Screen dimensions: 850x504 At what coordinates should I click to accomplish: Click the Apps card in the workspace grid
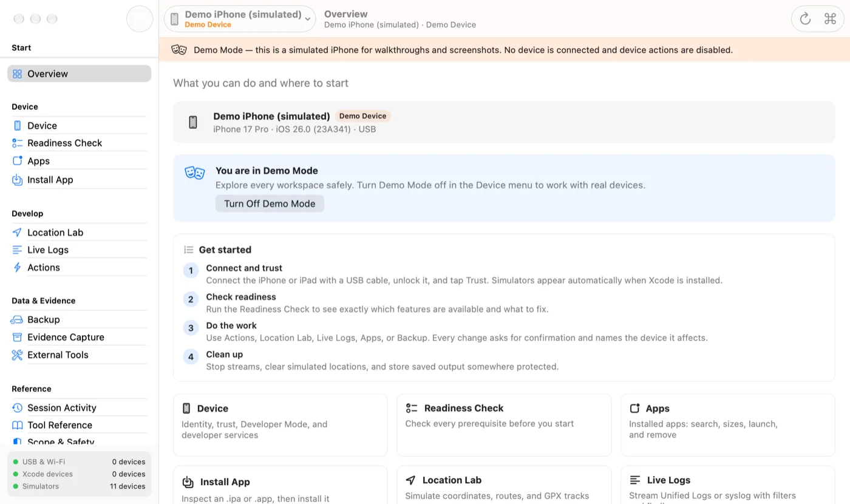coord(728,425)
